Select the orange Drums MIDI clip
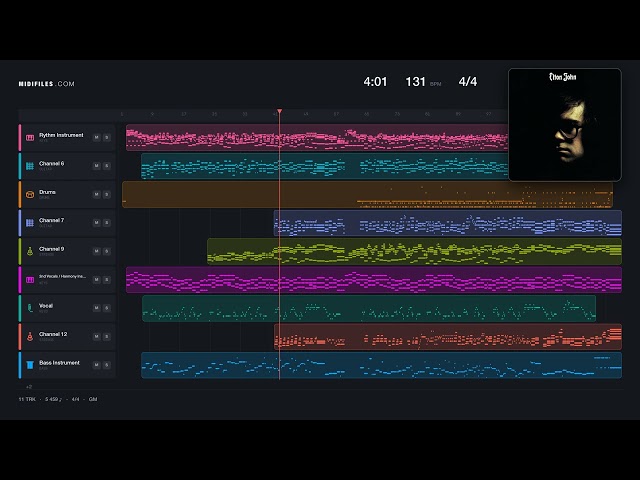The image size is (640, 480). point(367,194)
